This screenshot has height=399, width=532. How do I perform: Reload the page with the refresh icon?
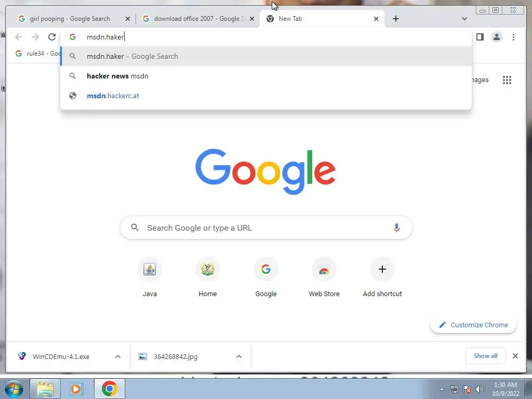52,37
